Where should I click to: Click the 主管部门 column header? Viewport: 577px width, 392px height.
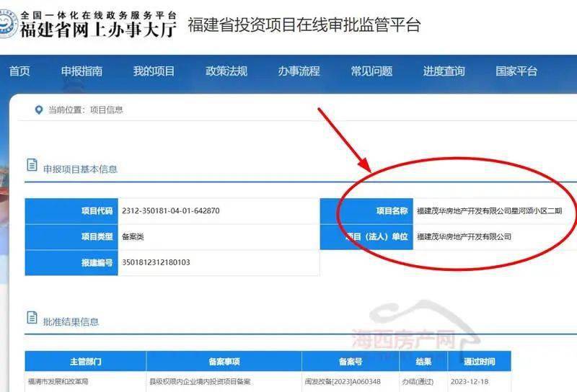[85, 362]
